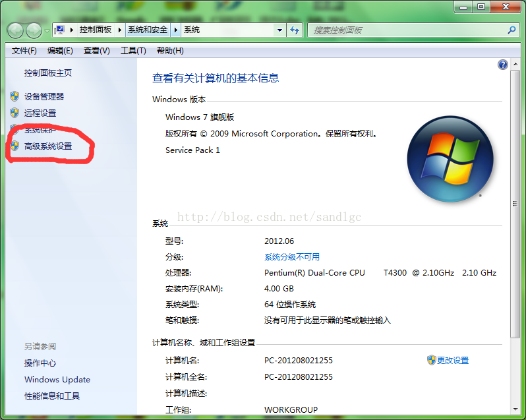526x420 pixels.
Task: Maximize the System window
Action: 481,7
